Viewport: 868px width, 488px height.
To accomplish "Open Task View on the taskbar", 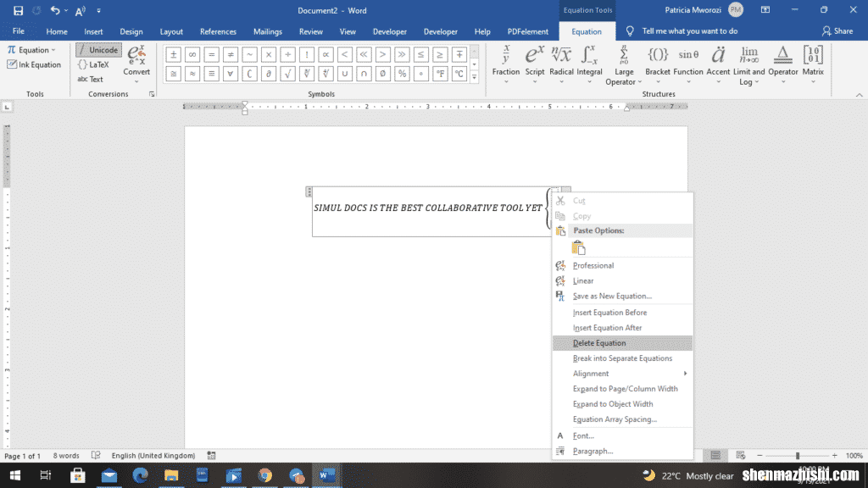I will pyautogui.click(x=46, y=475).
